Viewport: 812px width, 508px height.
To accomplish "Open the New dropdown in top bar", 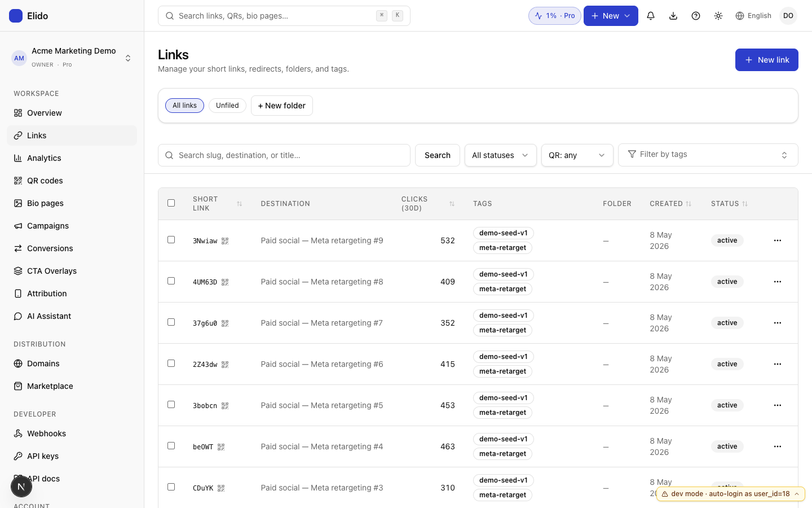I will (x=611, y=16).
